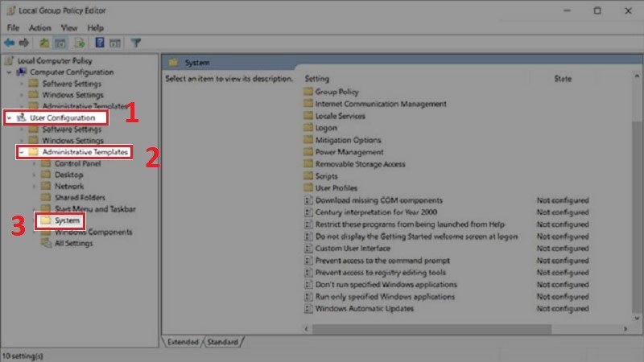
Task: Open the Action menu
Action: click(x=39, y=28)
